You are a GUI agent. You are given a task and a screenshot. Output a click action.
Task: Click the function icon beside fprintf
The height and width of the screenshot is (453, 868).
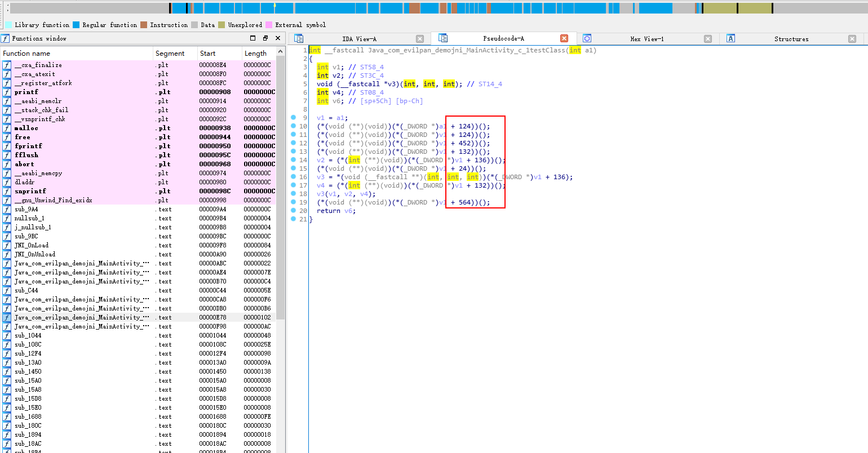click(7, 146)
